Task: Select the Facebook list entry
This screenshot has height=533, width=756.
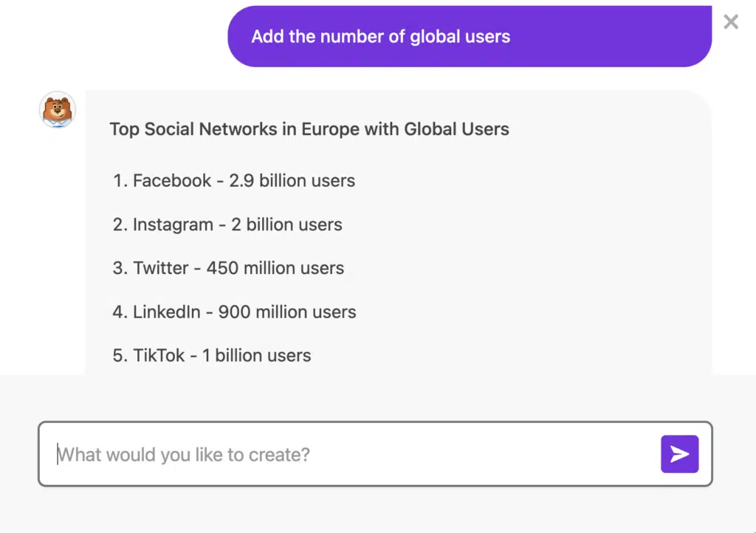Action: click(234, 181)
